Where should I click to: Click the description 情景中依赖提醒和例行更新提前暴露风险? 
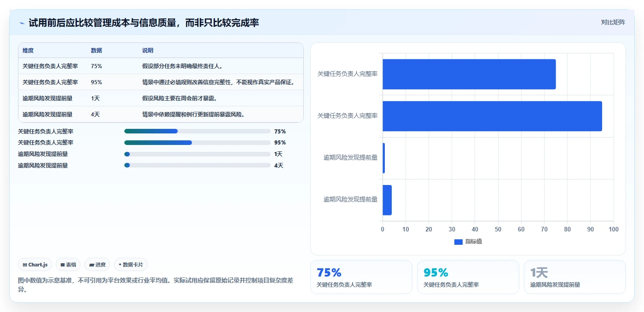pyautogui.click(x=193, y=115)
